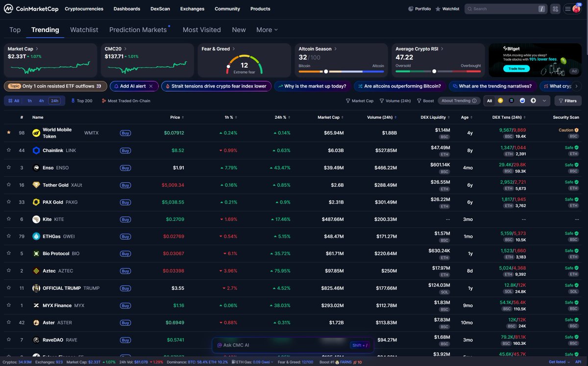Open the hamburger profile menu with avatar
Screen dimensions: 588x366
tap(572, 9)
